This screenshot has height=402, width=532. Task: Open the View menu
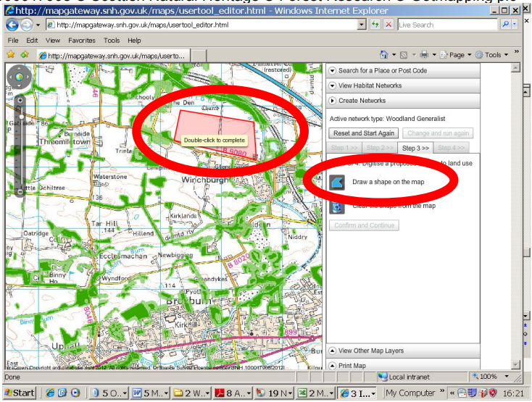click(x=53, y=41)
